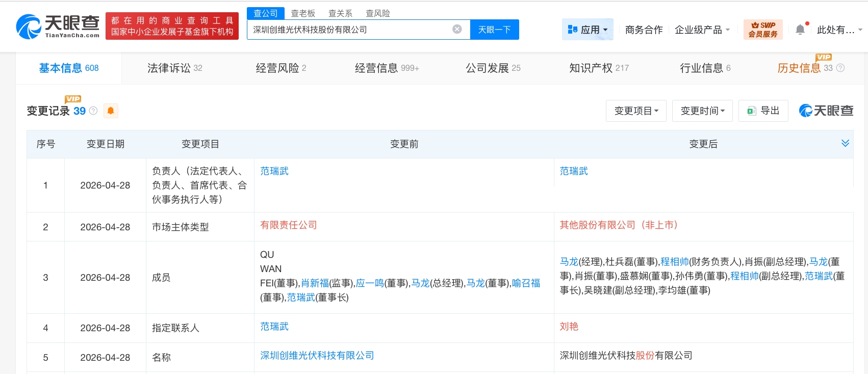The image size is (868, 374).
Task: Click the TianYanCha logo
Action: pyautogui.click(x=58, y=26)
